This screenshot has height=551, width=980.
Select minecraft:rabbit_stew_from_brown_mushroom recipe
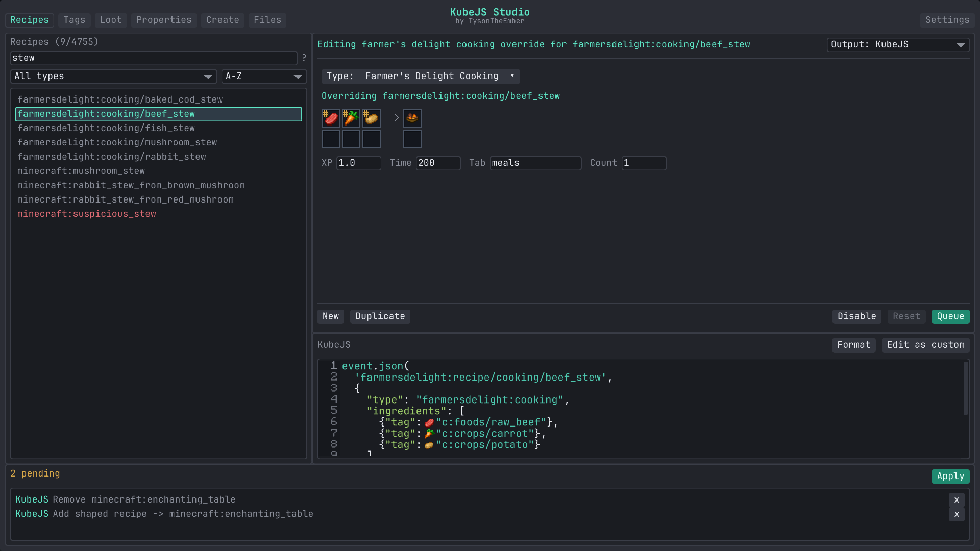click(159, 186)
